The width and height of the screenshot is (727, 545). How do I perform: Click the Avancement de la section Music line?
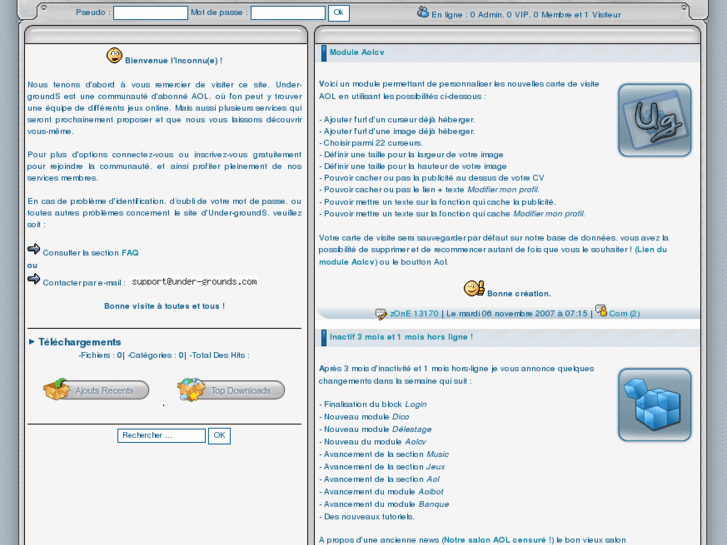[384, 454]
